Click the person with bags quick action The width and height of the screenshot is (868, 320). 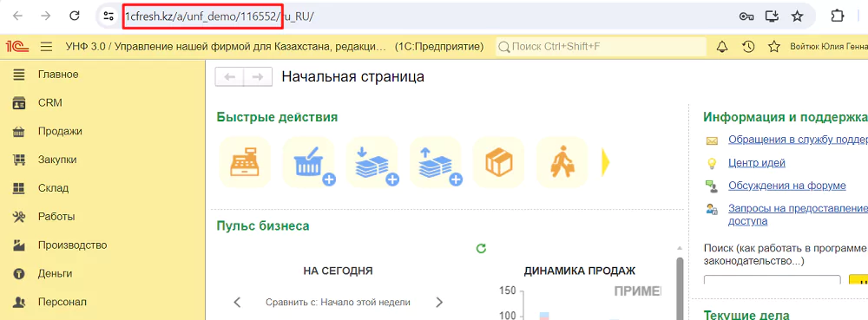562,162
